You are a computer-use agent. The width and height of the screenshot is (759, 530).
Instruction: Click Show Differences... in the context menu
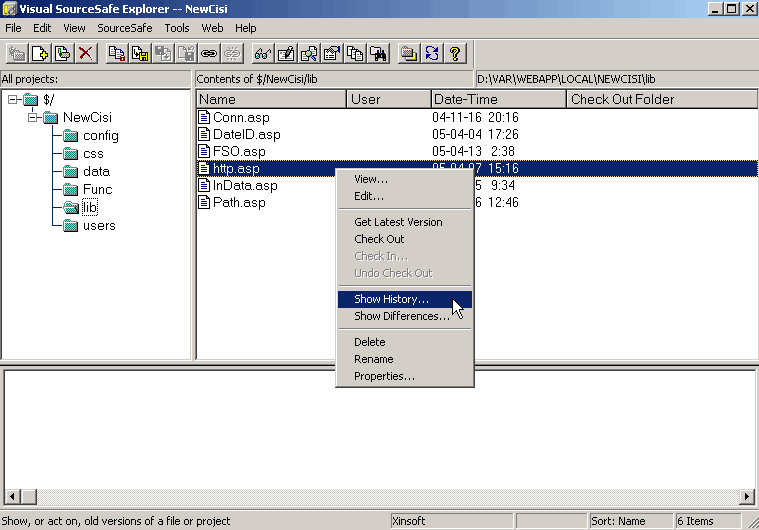pyautogui.click(x=405, y=316)
